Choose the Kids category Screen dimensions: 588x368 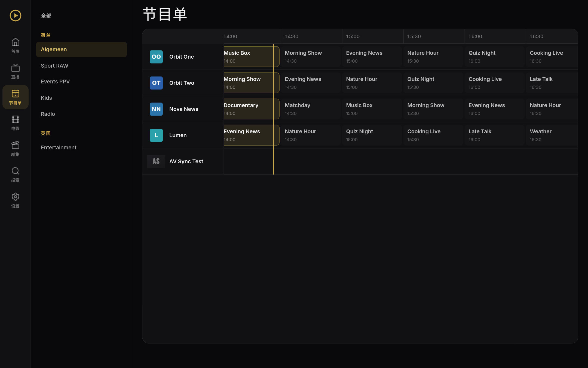pyautogui.click(x=81, y=98)
